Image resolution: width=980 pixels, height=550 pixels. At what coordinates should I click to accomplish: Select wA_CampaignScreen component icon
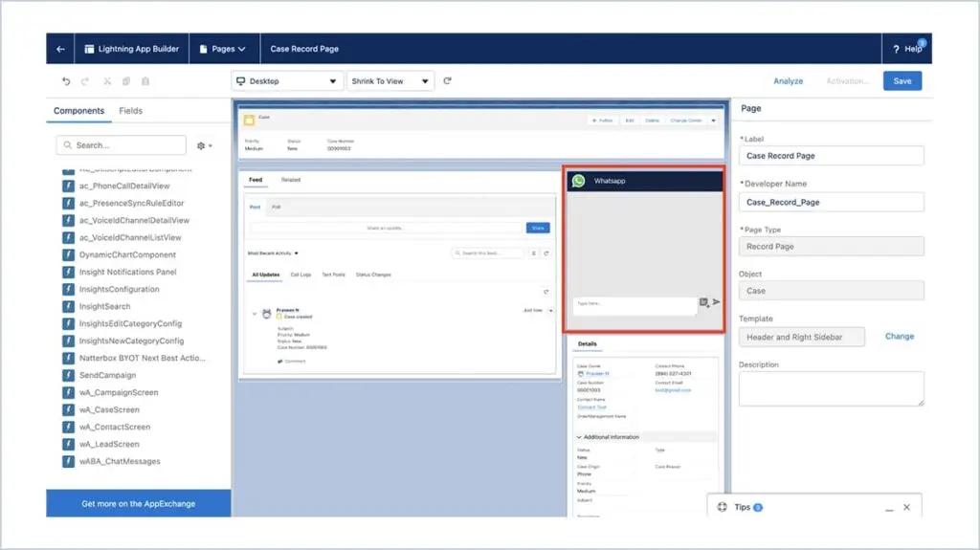pos(68,392)
